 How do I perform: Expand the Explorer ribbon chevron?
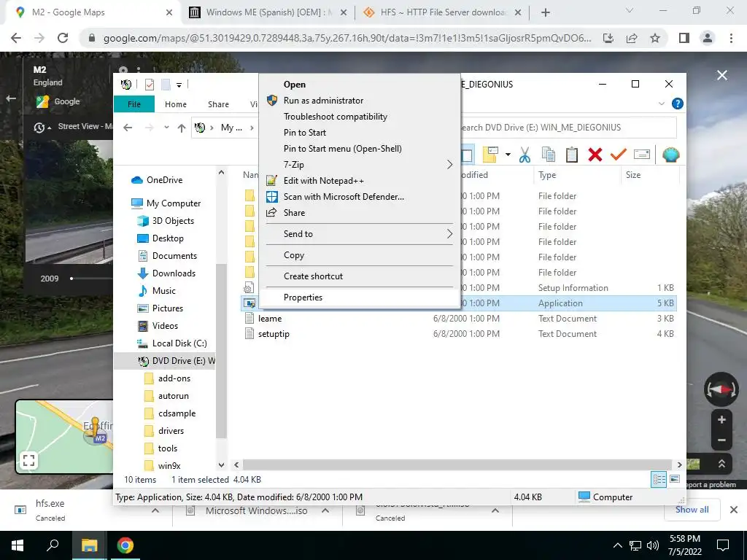pyautogui.click(x=661, y=104)
